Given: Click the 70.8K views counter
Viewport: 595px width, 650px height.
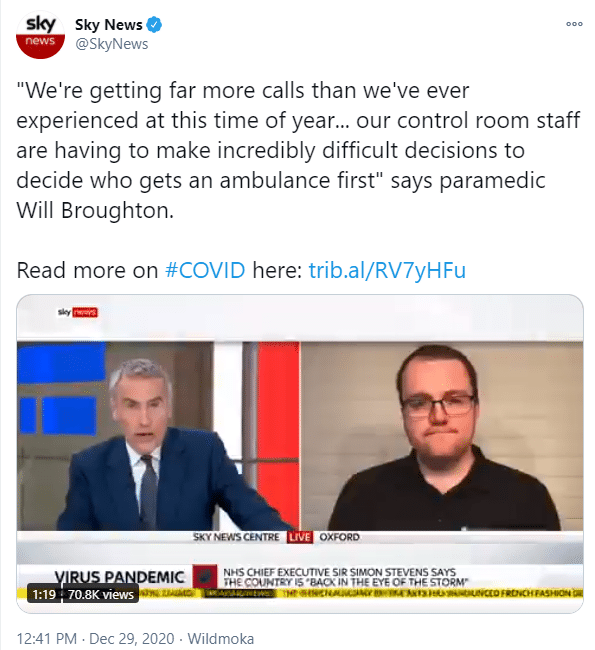Looking at the screenshot, I should 101,594.
